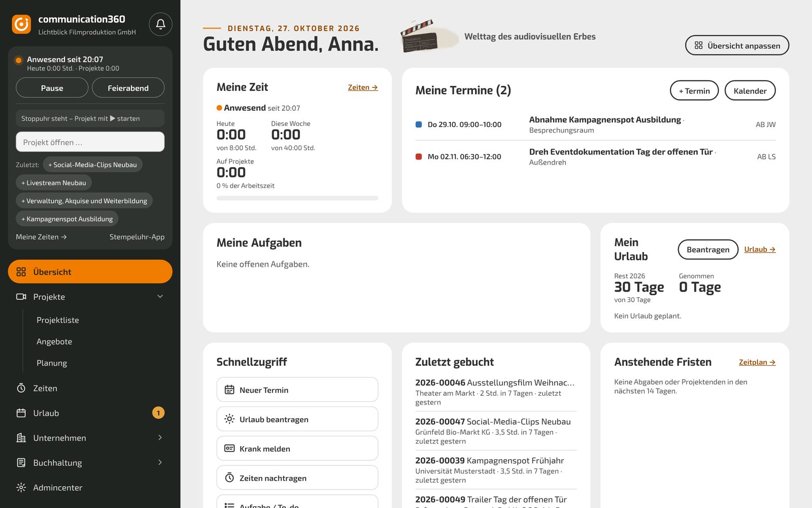Click the Unternehmen building icon
The image size is (812, 508).
[21, 438]
